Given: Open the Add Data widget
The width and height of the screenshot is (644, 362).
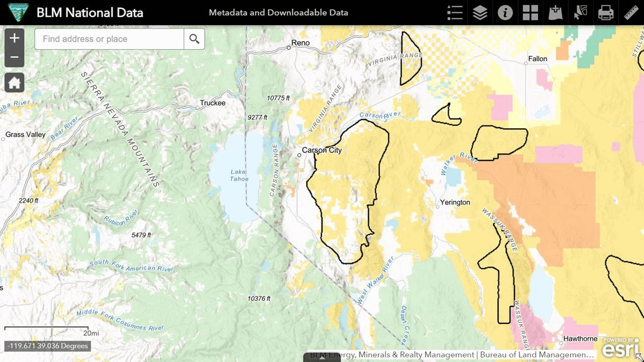Looking at the screenshot, I should (555, 13).
